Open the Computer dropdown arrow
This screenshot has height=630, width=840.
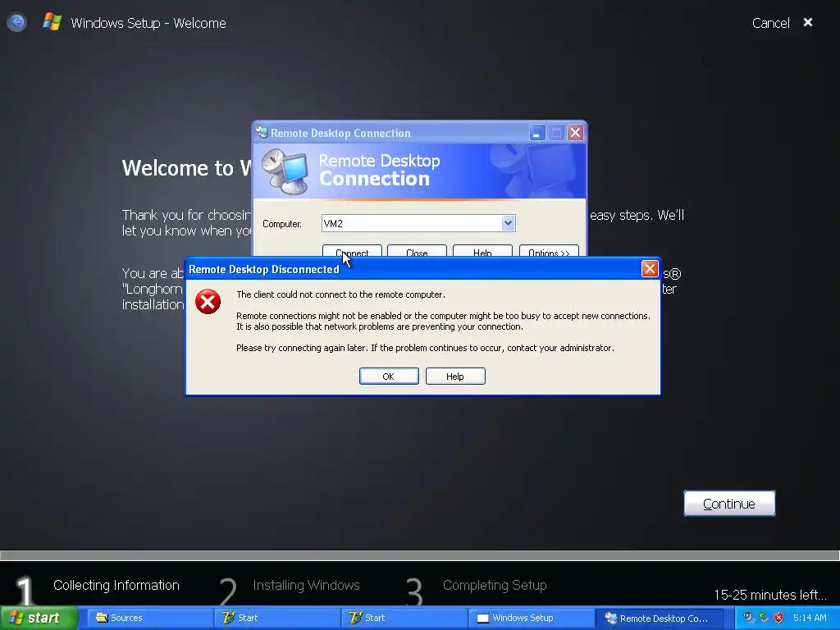click(508, 223)
